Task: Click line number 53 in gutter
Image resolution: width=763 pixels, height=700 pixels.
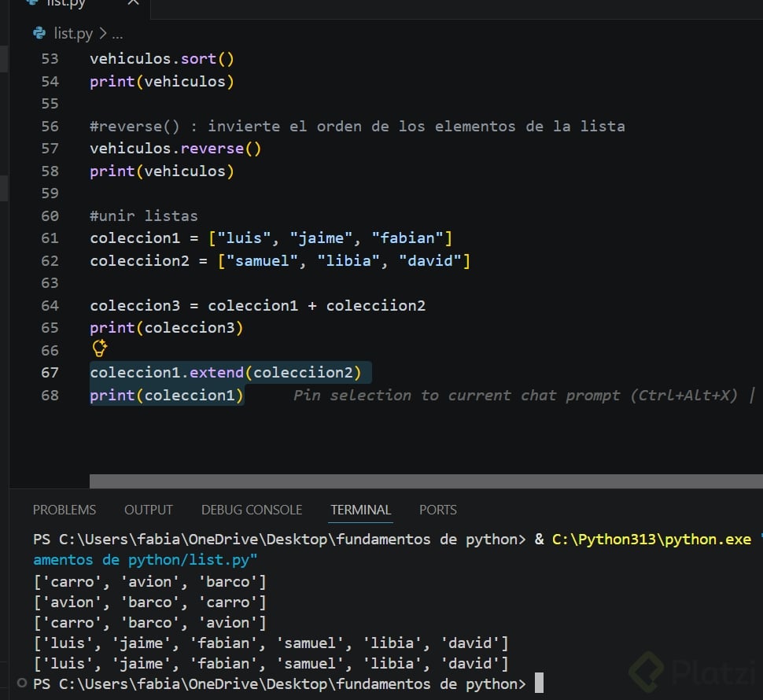Action: coord(50,59)
